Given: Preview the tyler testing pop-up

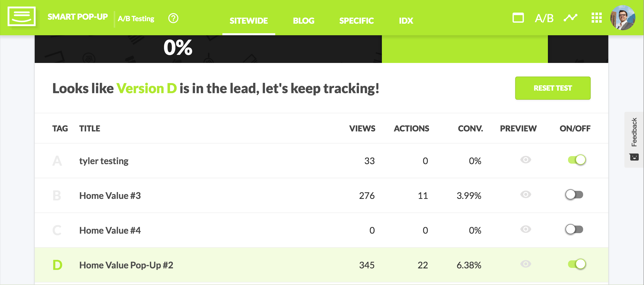Looking at the screenshot, I should point(526,160).
